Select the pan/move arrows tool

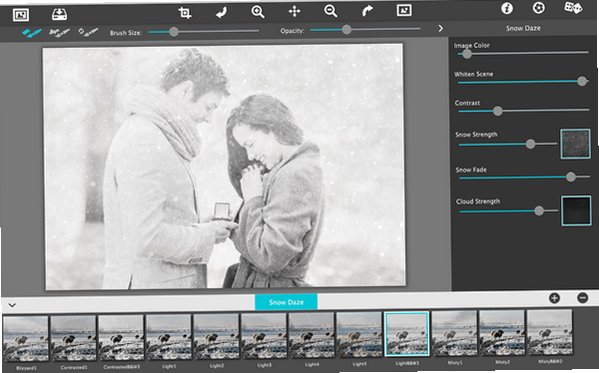click(x=294, y=11)
